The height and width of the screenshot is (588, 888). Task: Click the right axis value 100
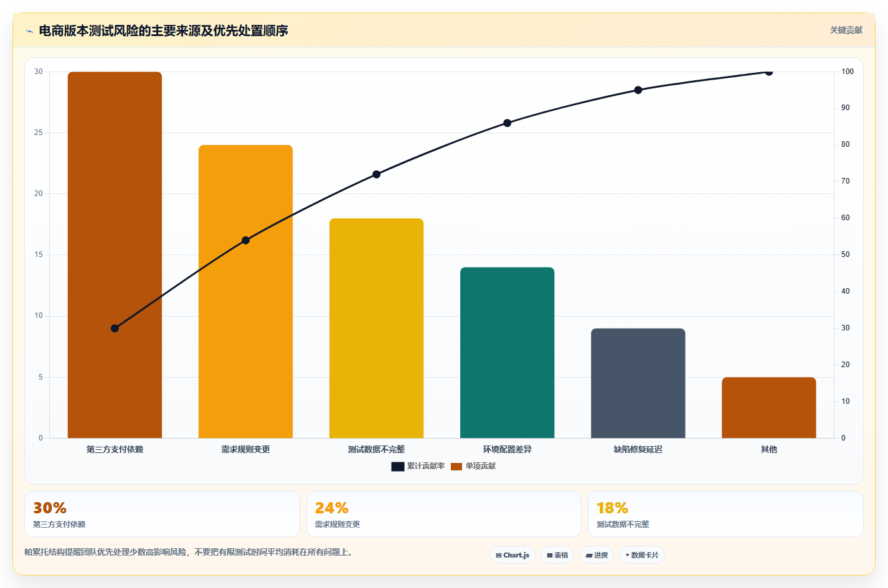tap(848, 72)
